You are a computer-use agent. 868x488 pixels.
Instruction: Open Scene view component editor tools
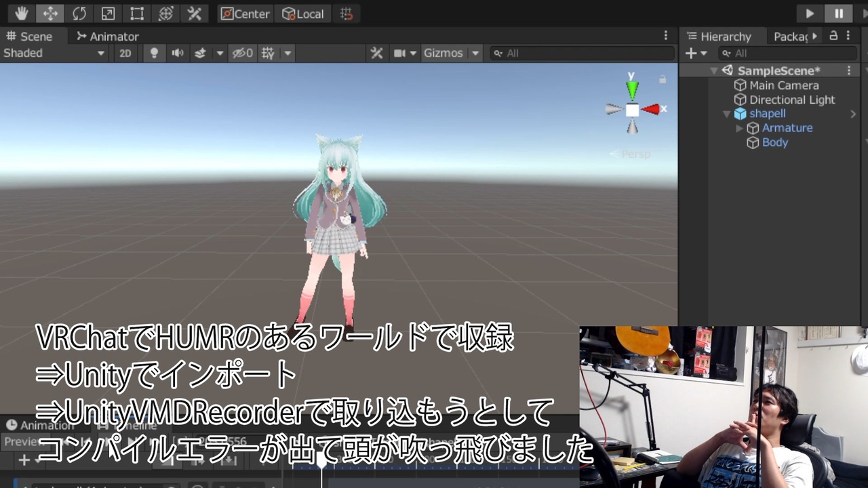377,53
